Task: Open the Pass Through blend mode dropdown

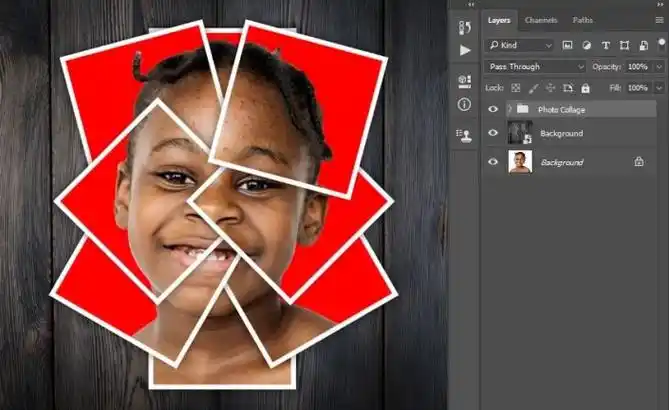Action: (x=535, y=66)
